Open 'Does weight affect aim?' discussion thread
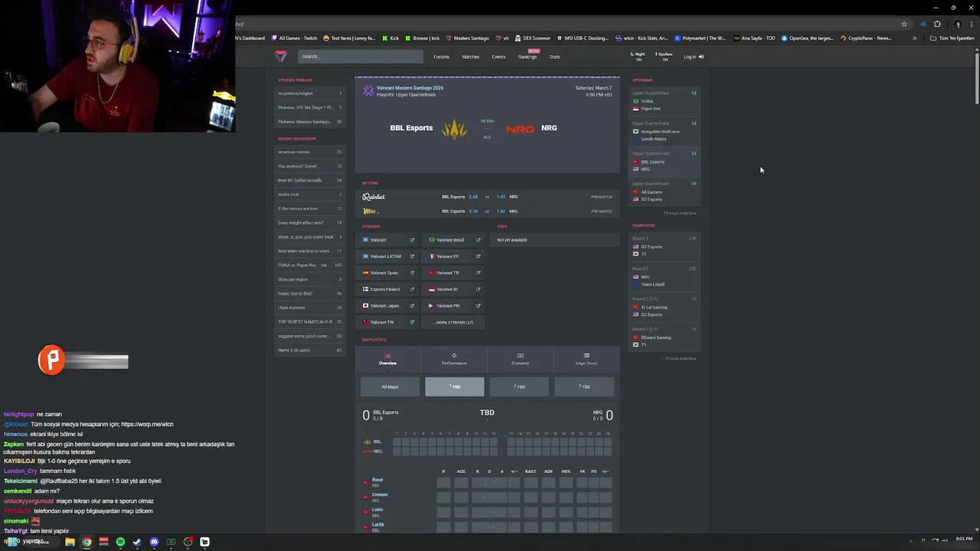Screen dimensions: 980x551 click(309, 223)
